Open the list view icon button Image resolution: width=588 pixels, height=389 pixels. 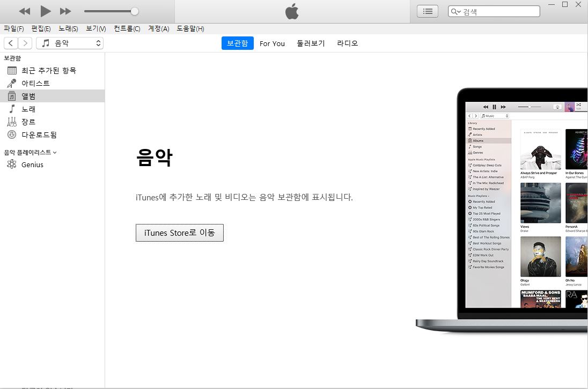[428, 11]
